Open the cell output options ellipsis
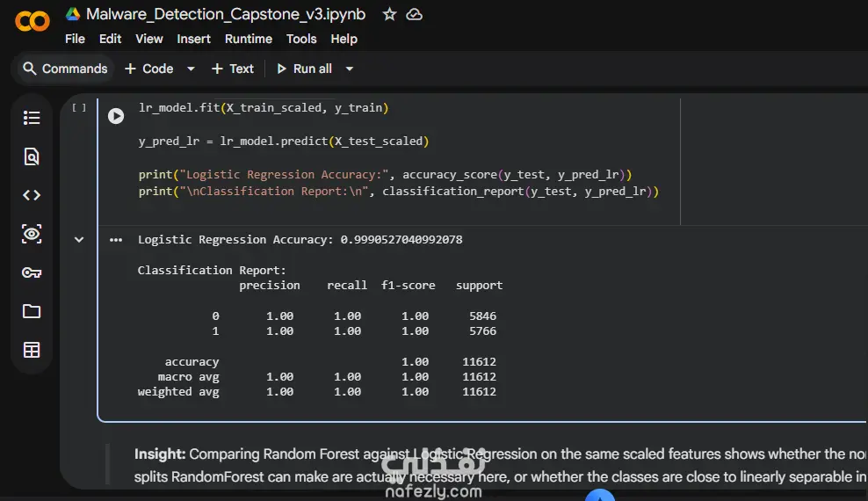Screen dimensions: 868x501 pos(116,240)
